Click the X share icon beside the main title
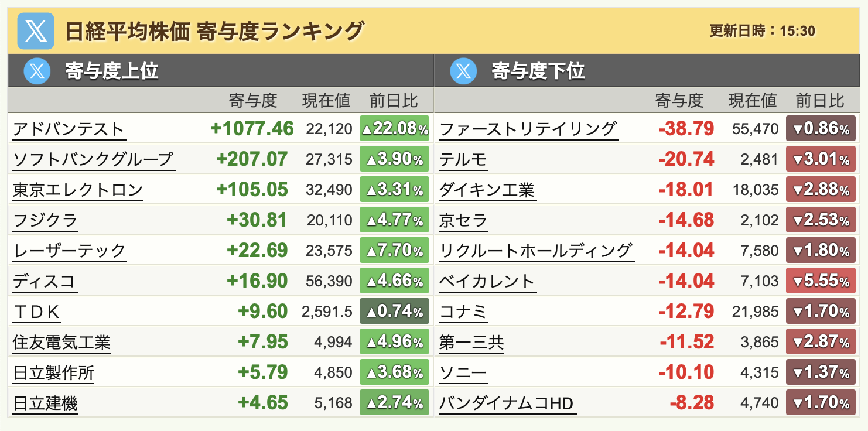Image resolution: width=868 pixels, height=431 pixels. coord(36,30)
